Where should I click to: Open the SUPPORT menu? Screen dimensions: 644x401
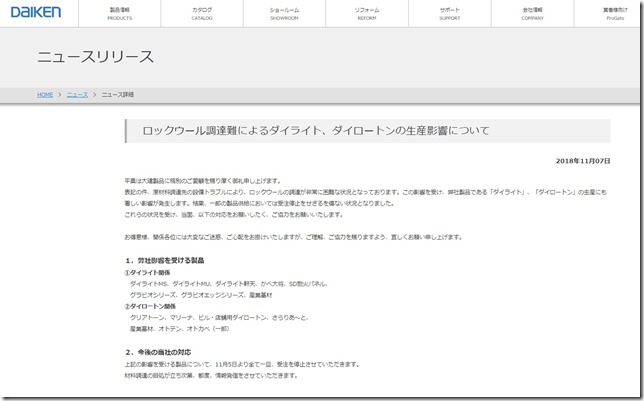pyautogui.click(x=450, y=14)
